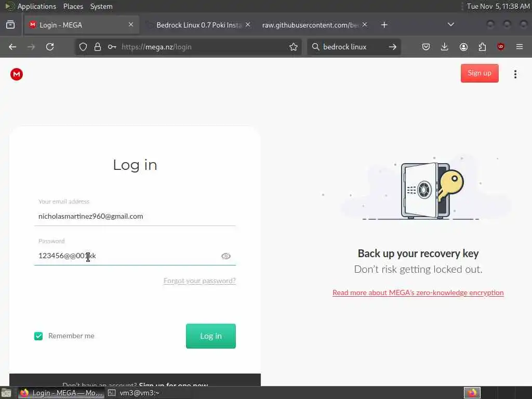Screen dimensions: 532x399
Task: Click the search magnifier icon
Action: (x=315, y=47)
